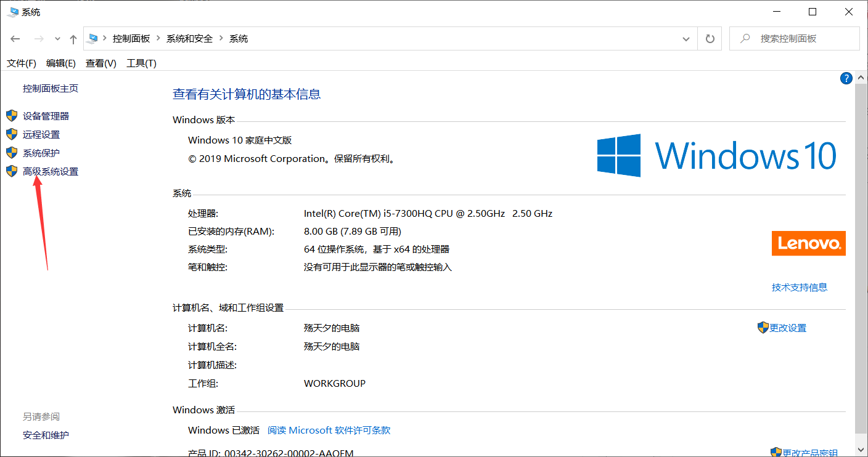The height and width of the screenshot is (457, 868).
Task: Go up one level with the Up arrow
Action: (x=73, y=39)
